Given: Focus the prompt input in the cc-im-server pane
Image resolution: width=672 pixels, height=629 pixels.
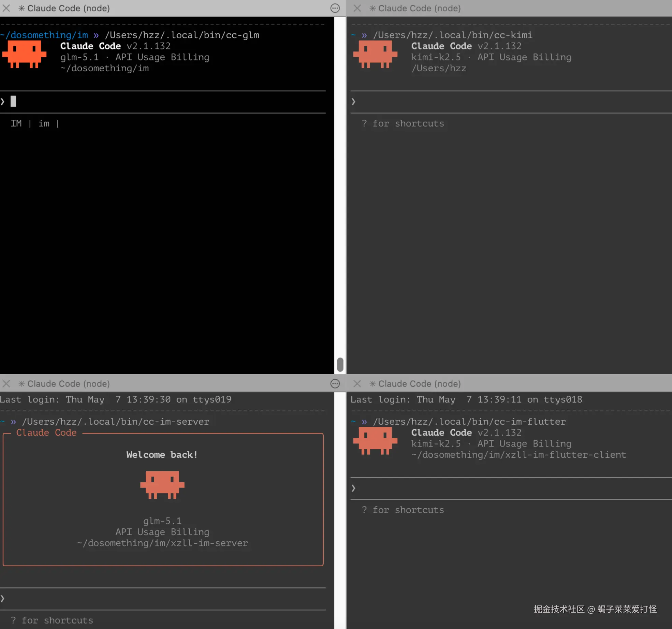Looking at the screenshot, I should tap(163, 598).
